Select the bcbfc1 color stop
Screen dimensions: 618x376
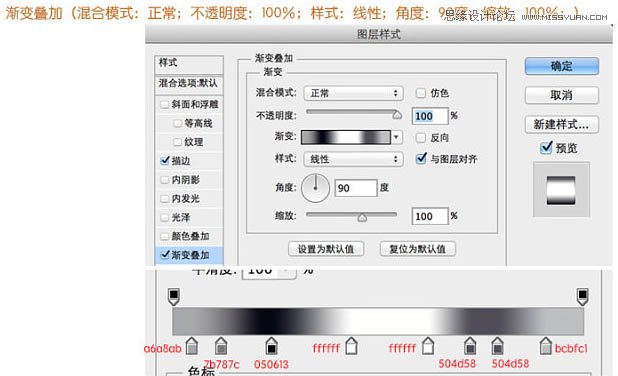click(545, 346)
